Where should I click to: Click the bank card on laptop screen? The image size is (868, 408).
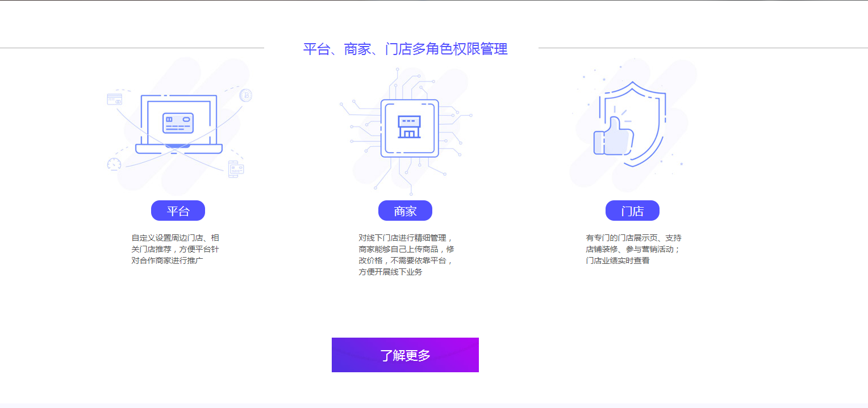click(178, 123)
